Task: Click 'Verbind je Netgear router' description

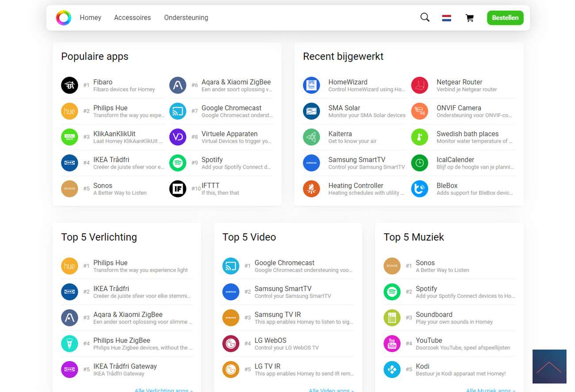Action: tap(467, 89)
